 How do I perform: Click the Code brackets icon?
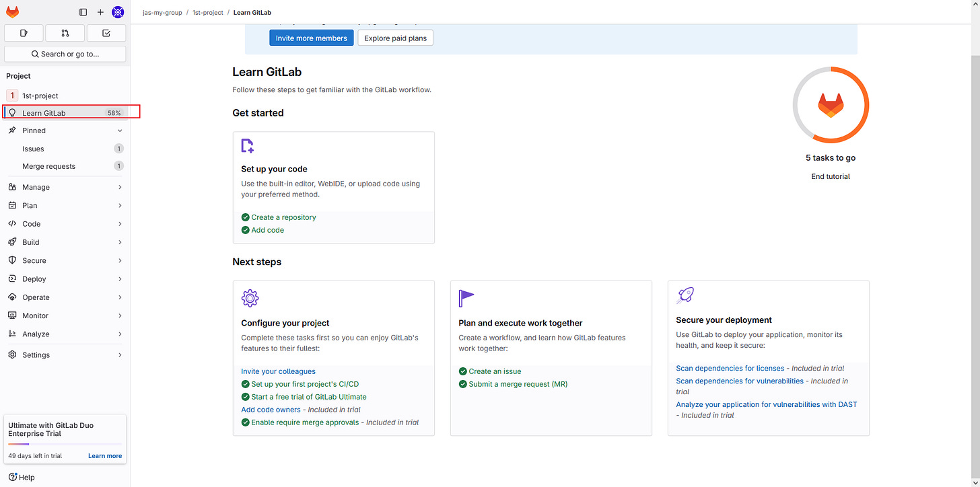tap(12, 224)
